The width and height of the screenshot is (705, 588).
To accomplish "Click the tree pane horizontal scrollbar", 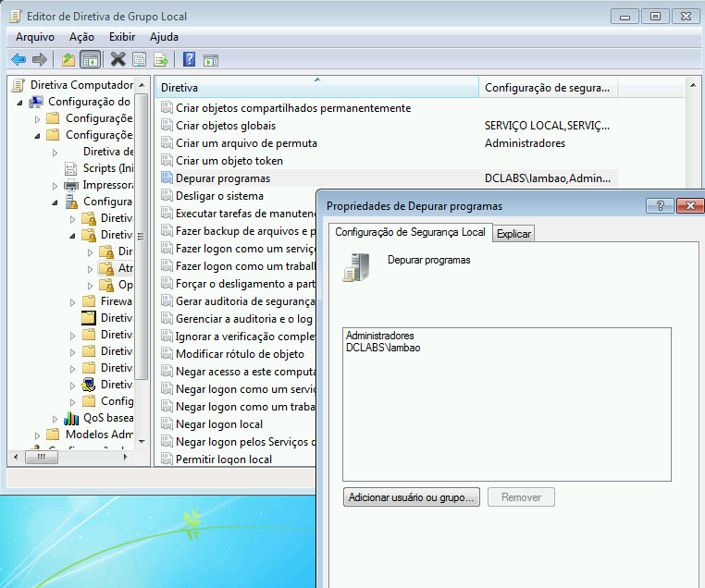I will [74, 456].
